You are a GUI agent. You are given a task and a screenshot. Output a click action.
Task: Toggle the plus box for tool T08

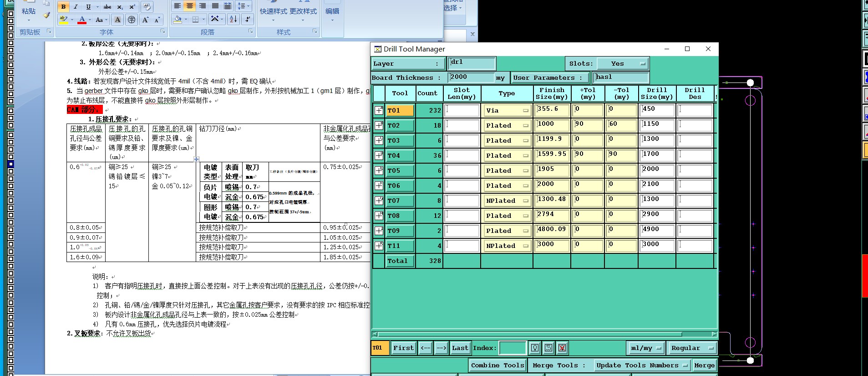(379, 216)
